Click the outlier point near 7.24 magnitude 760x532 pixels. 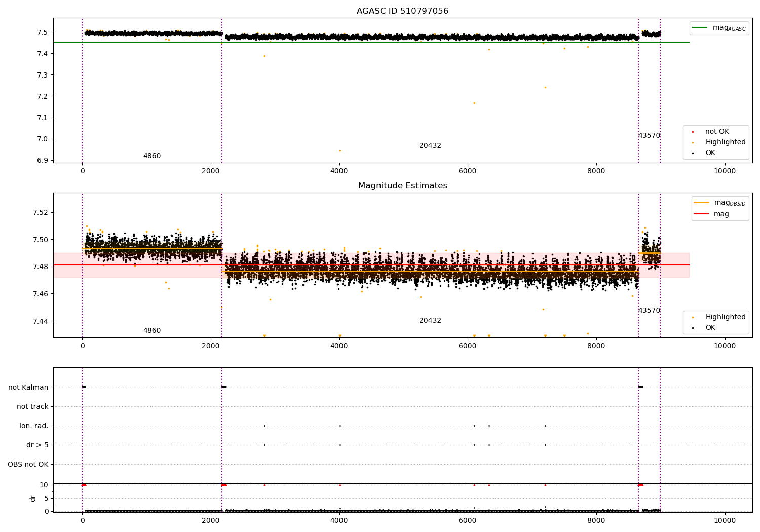point(545,87)
